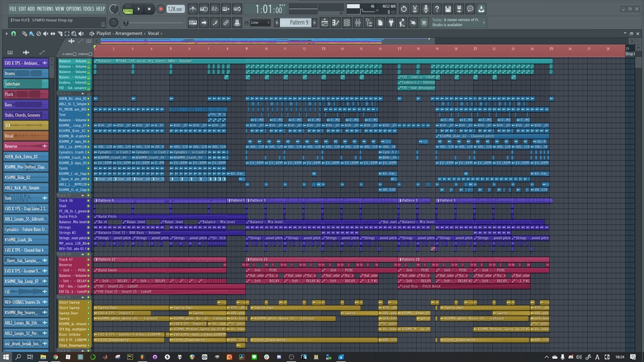This screenshot has height=362, width=644.
Task: Toggle the 3-2-1 countdown before recording
Action: pyautogui.click(x=215, y=9)
